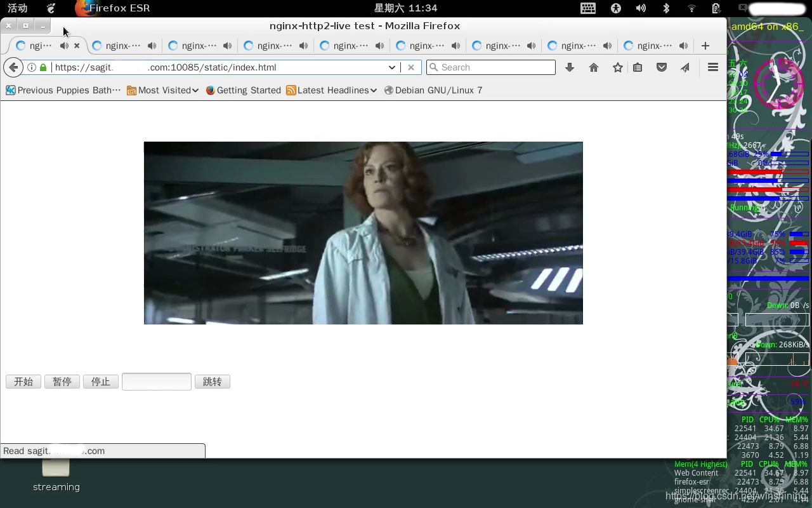Close the first nginx tab

77,46
